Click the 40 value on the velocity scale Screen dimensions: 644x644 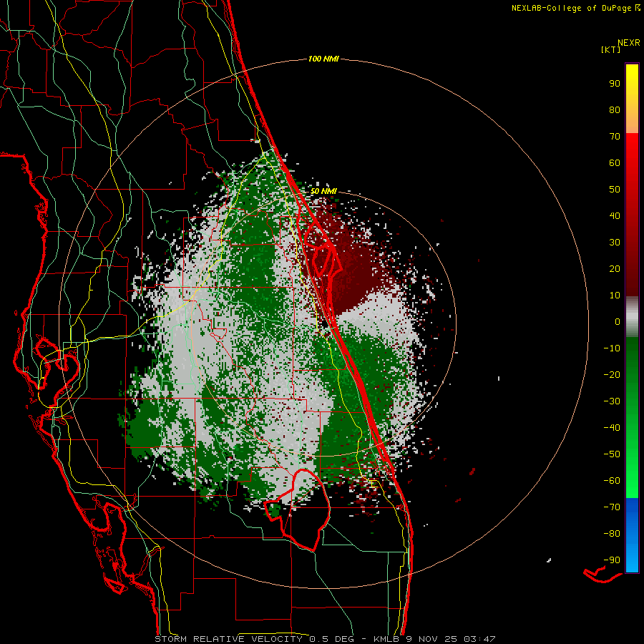pos(615,215)
